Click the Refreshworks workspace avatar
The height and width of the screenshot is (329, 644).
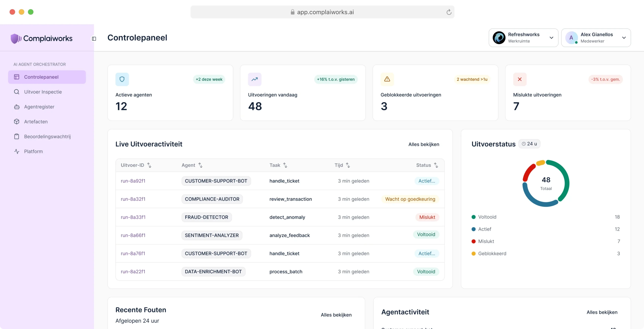pyautogui.click(x=499, y=38)
